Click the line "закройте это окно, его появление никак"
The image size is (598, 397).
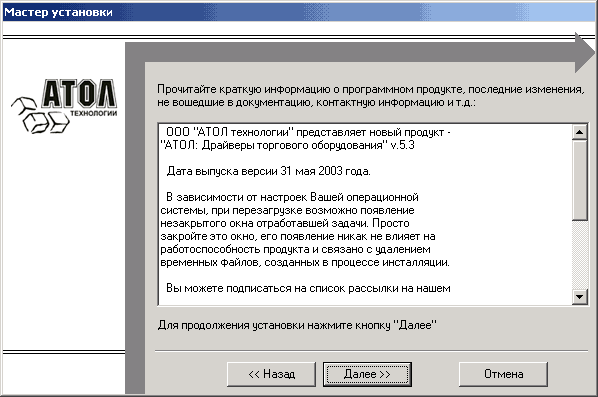[x=298, y=236]
